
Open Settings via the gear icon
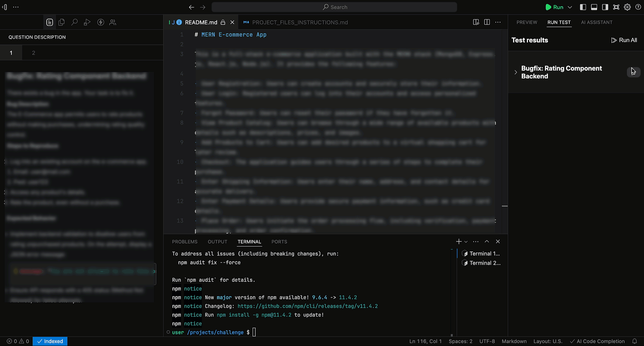click(628, 7)
